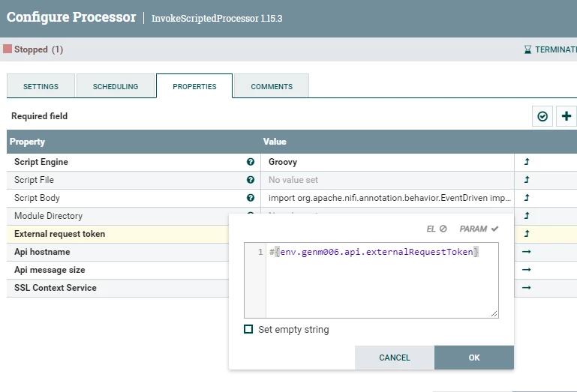Screen dimensions: 577x392
Task: Click the Stopped (1) status label
Action: (38, 49)
